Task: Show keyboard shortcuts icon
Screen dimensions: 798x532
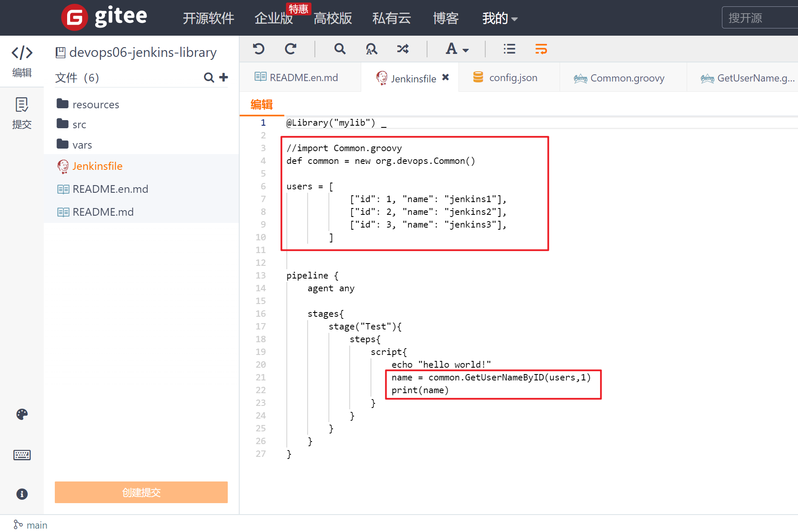Action: point(22,455)
